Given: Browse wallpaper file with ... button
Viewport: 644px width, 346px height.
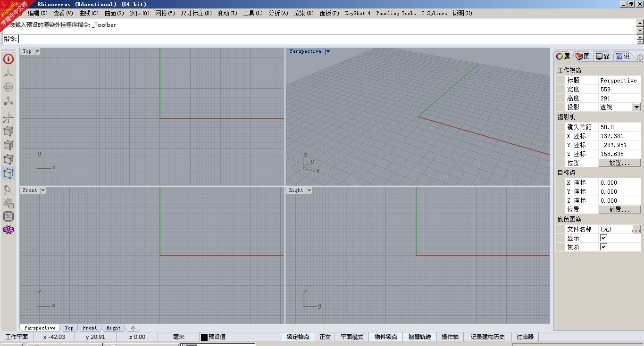Looking at the screenshot, I should (636, 230).
